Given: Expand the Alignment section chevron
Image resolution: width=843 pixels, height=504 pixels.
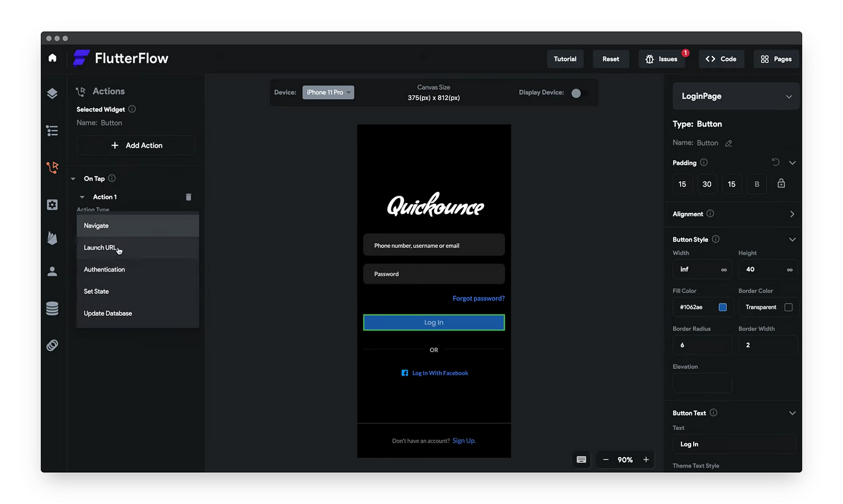Looking at the screenshot, I should pyautogui.click(x=792, y=214).
